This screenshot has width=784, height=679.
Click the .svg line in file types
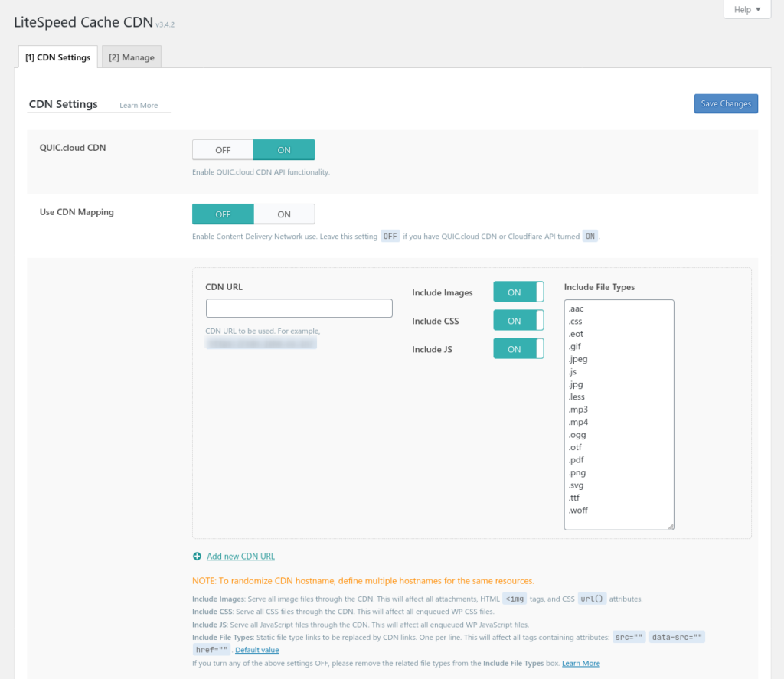point(576,485)
